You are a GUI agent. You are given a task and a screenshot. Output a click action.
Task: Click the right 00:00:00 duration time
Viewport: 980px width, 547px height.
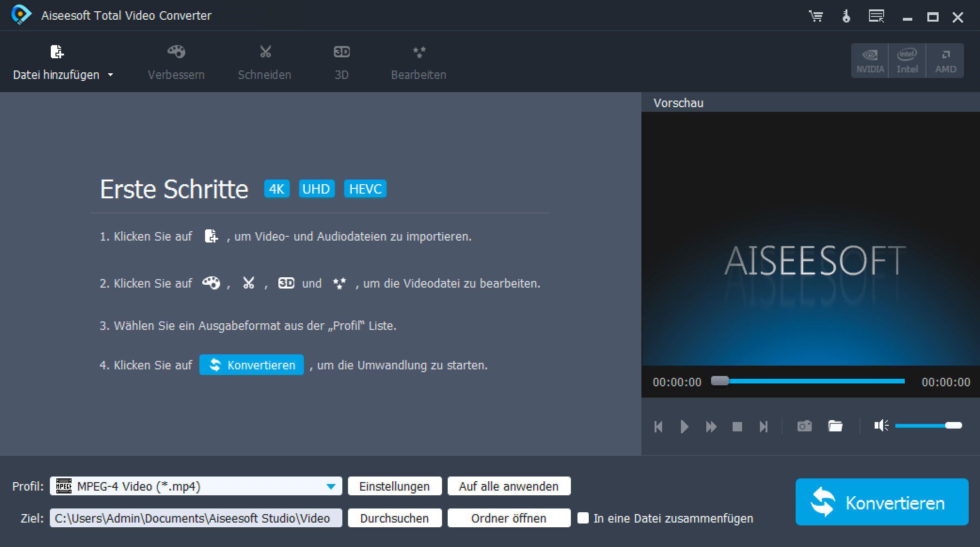click(946, 382)
